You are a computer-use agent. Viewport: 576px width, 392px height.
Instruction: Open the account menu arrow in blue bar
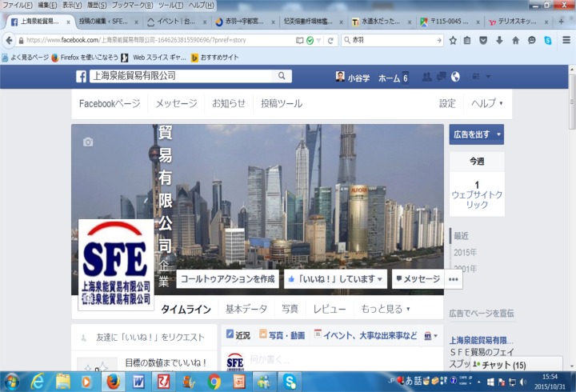point(488,77)
